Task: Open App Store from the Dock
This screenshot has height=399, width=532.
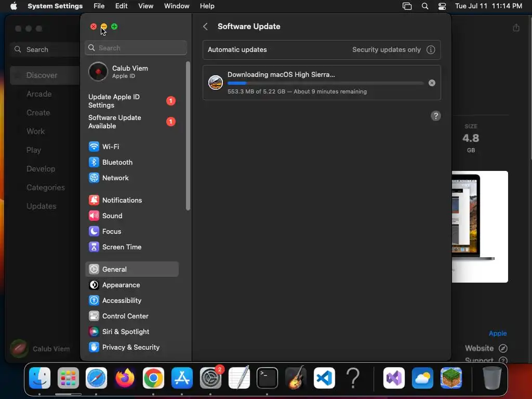Action: (x=182, y=378)
